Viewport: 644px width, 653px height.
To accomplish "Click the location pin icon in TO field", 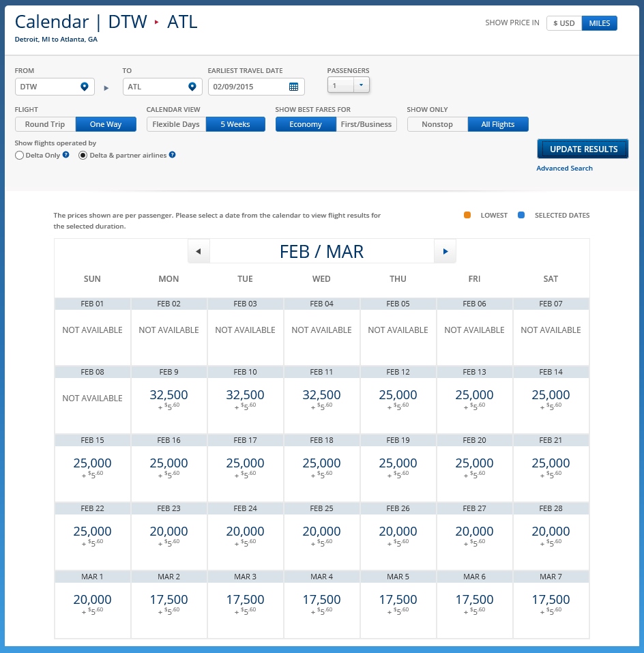I will pos(192,87).
